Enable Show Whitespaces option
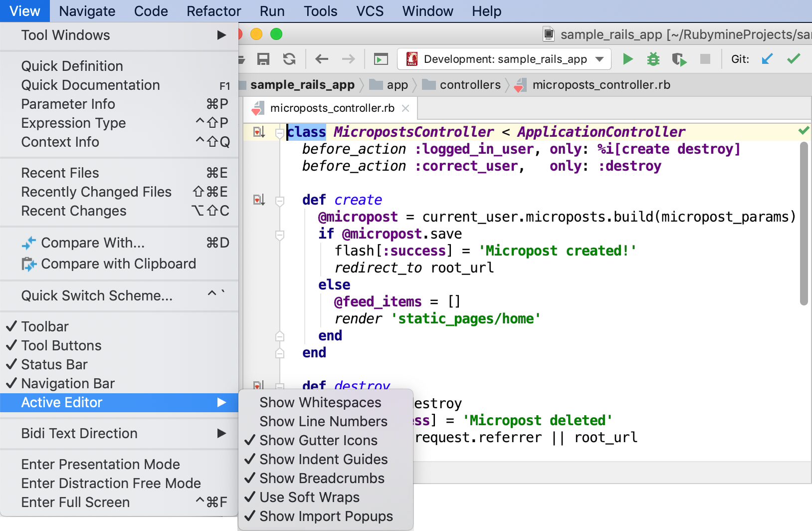 tap(326, 403)
